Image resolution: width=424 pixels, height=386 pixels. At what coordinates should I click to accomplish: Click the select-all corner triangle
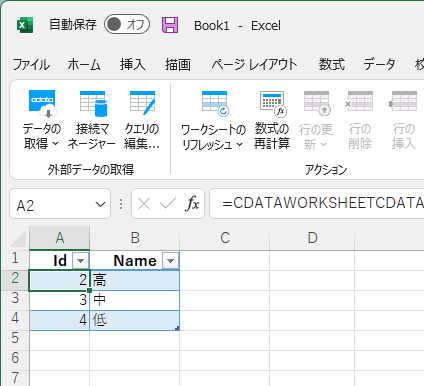18,238
